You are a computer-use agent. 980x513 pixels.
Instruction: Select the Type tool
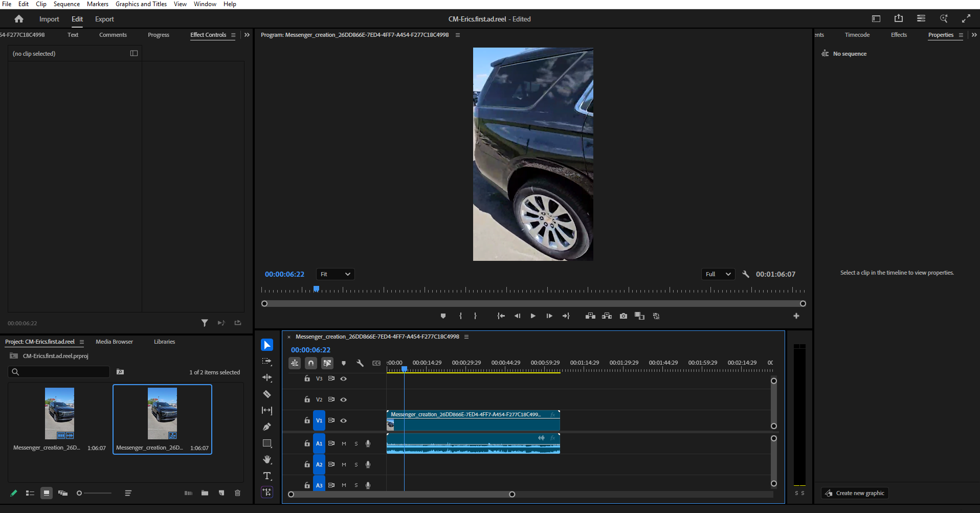point(267,476)
